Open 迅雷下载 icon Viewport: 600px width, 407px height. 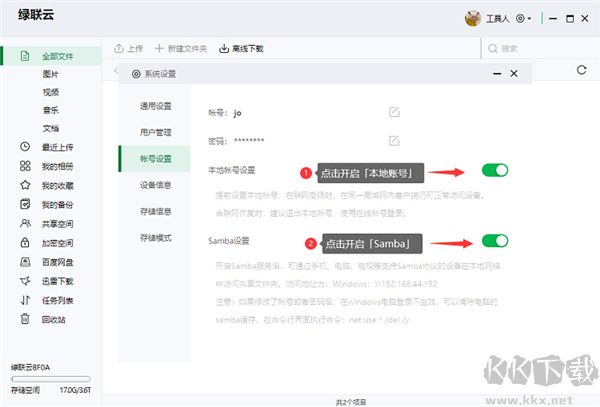(25, 281)
